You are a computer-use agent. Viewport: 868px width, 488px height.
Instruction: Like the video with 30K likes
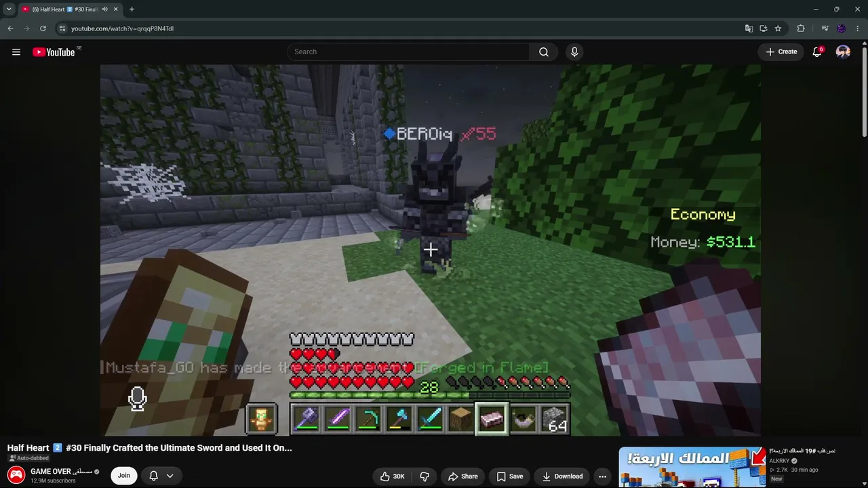pos(391,476)
